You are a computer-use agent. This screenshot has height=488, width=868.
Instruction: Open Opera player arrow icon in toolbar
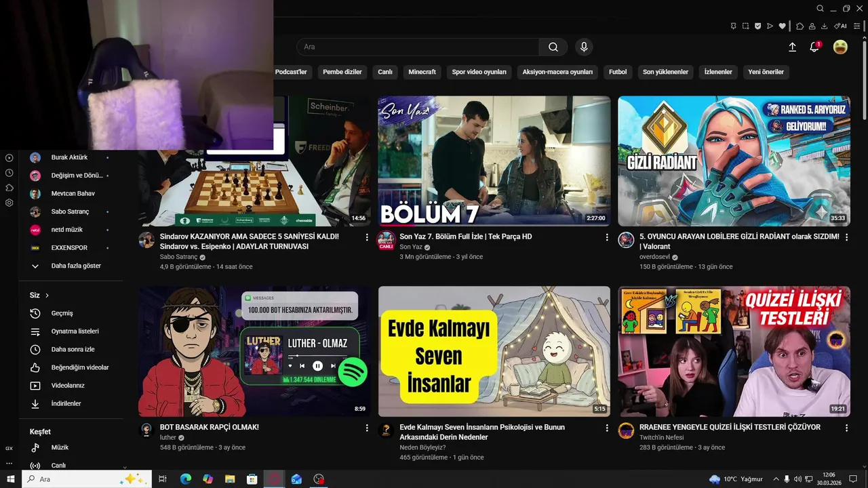(x=770, y=26)
